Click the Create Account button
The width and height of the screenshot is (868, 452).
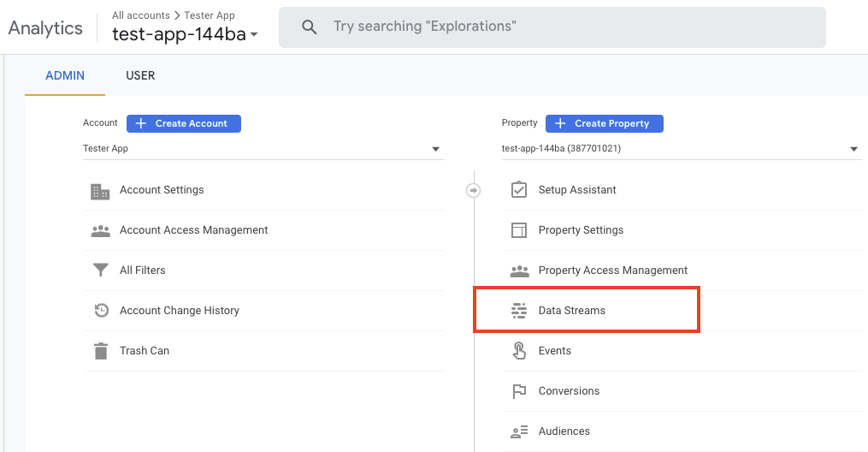[184, 123]
